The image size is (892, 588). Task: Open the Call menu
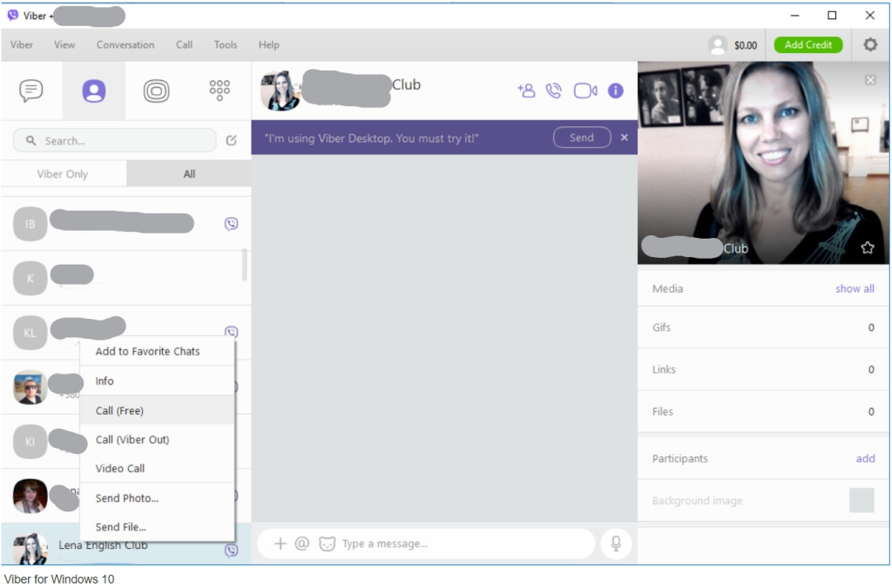pyautogui.click(x=184, y=45)
